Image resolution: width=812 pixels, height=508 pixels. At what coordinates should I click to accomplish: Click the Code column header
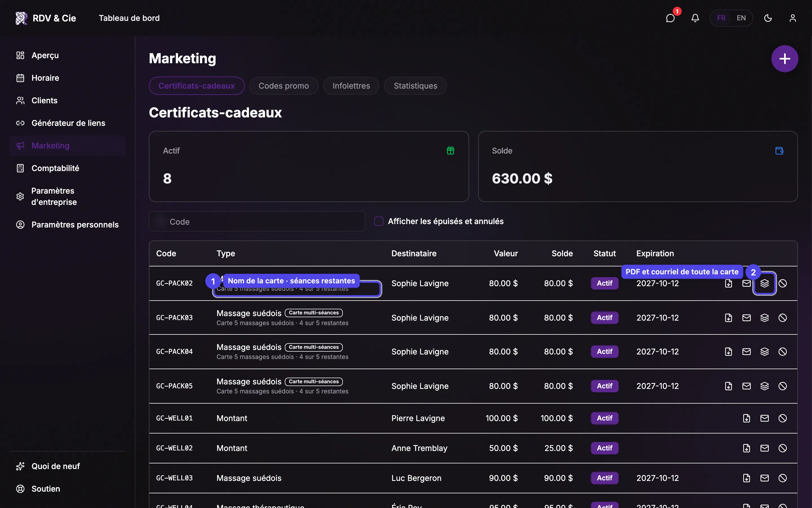(x=166, y=253)
